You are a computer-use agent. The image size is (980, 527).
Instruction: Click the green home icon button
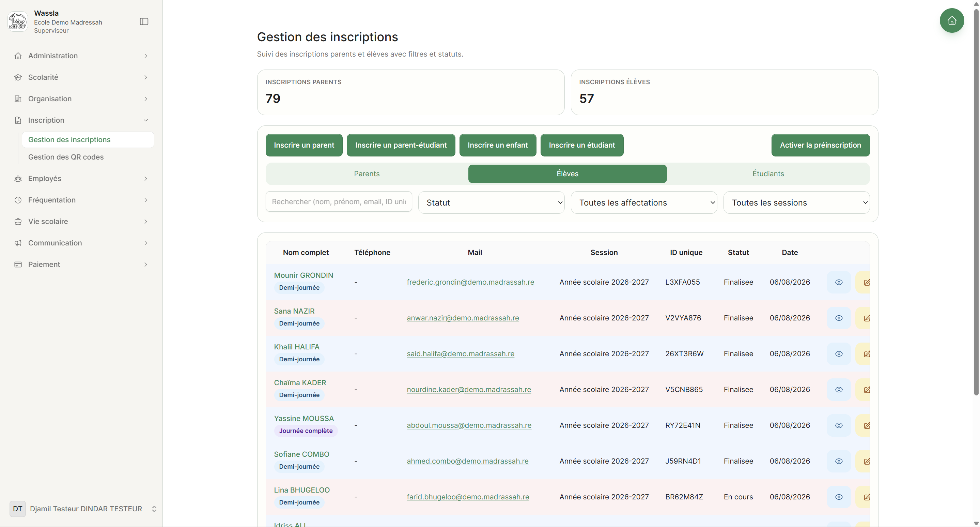(x=951, y=20)
